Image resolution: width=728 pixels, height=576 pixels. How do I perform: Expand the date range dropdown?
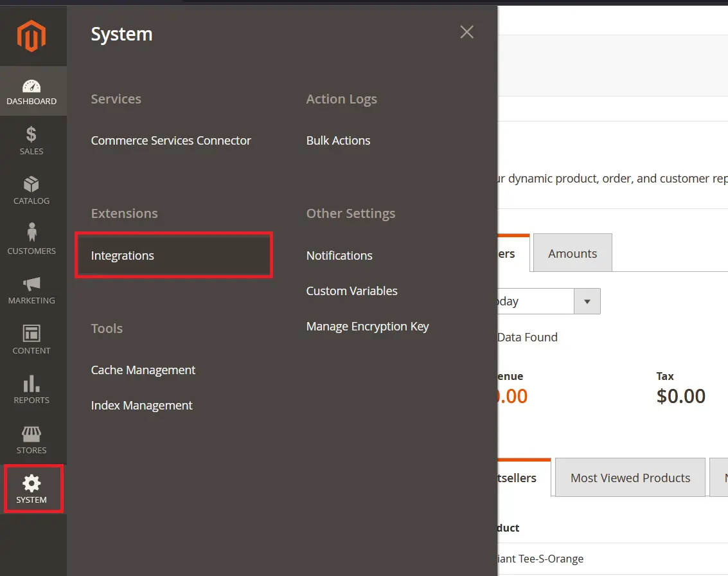(587, 301)
